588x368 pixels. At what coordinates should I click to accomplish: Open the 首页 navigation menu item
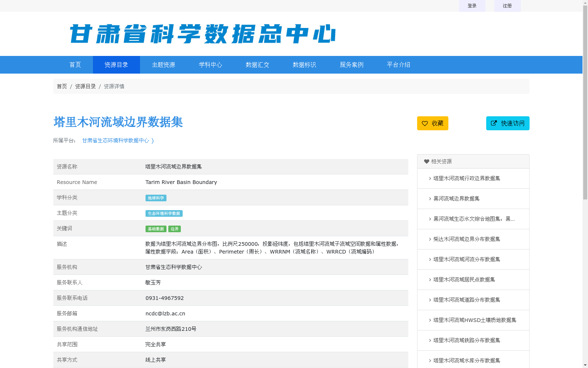[75, 65]
